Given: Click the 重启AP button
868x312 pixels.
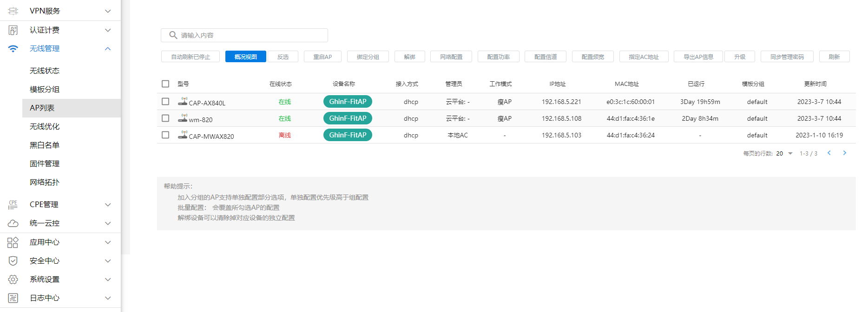Looking at the screenshot, I should (x=322, y=57).
